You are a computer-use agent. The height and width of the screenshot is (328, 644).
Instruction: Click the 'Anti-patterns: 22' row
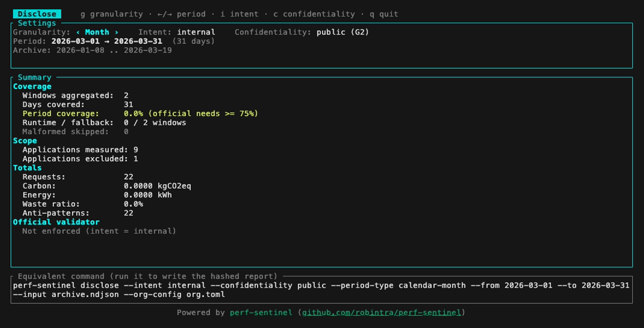pyautogui.click(x=78, y=213)
